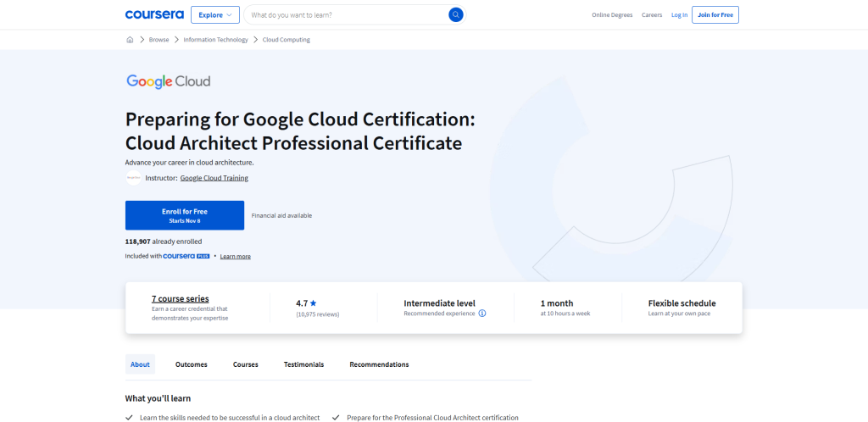Screen dimensions: 868x422
Task: Open the Information Technology breadcrumb
Action: pyautogui.click(x=216, y=40)
